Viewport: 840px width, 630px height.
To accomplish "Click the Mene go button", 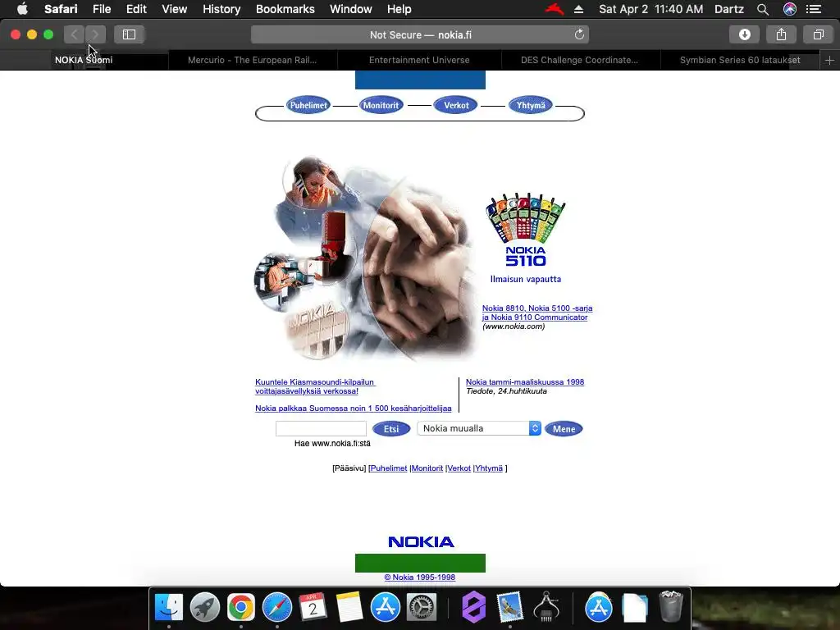I will [x=564, y=428].
